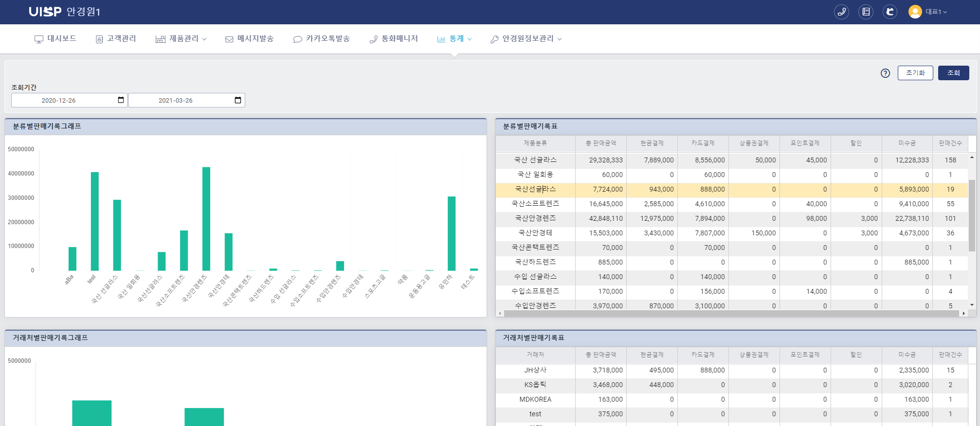Select the 국산소프트렌즈 row
Screen dimensions: 980x426
(732, 204)
